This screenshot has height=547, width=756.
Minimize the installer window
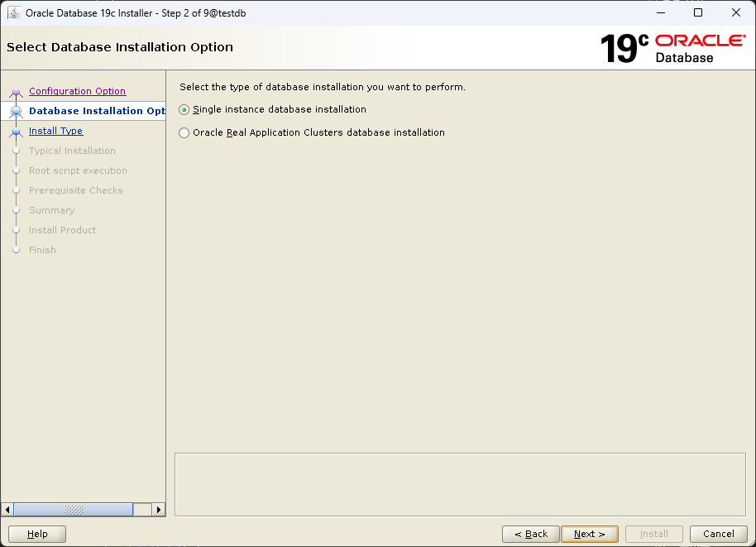click(x=661, y=13)
